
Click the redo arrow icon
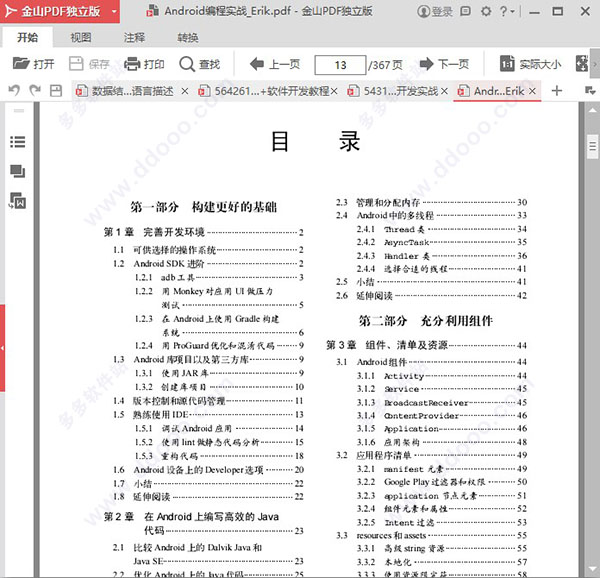(x=35, y=91)
